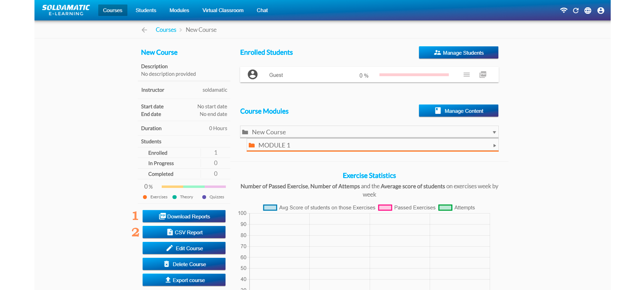Switch to the Virtual Classroom tab
Screen dimensions: 644x290
pyautogui.click(x=223, y=11)
